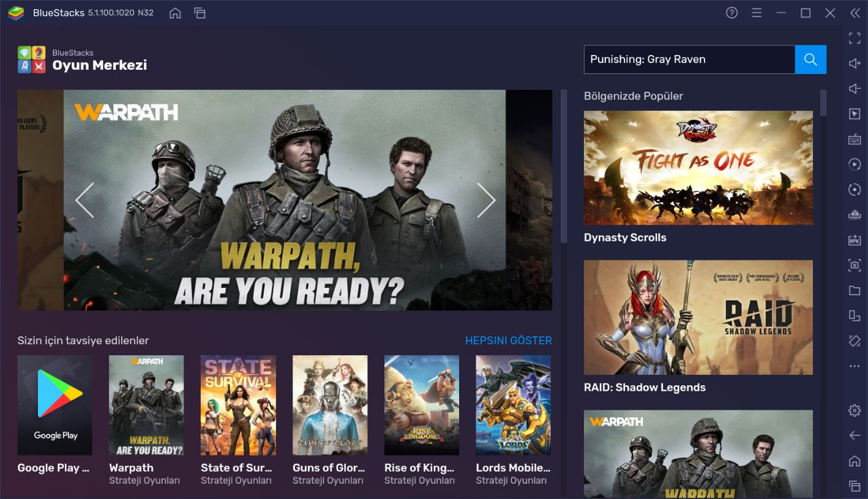Screen dimensions: 868x499
Task: Click the shake device icon in sidebar
Action: [x=855, y=341]
